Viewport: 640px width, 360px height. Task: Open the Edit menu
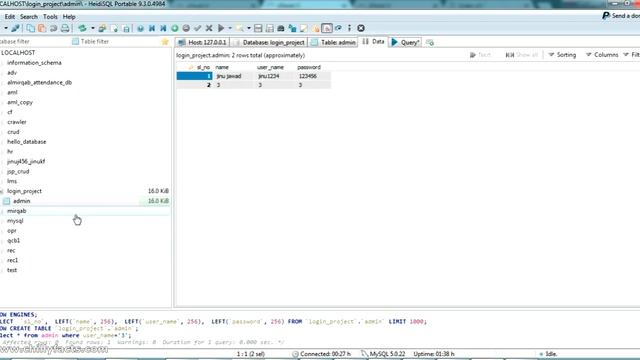(x=10, y=17)
